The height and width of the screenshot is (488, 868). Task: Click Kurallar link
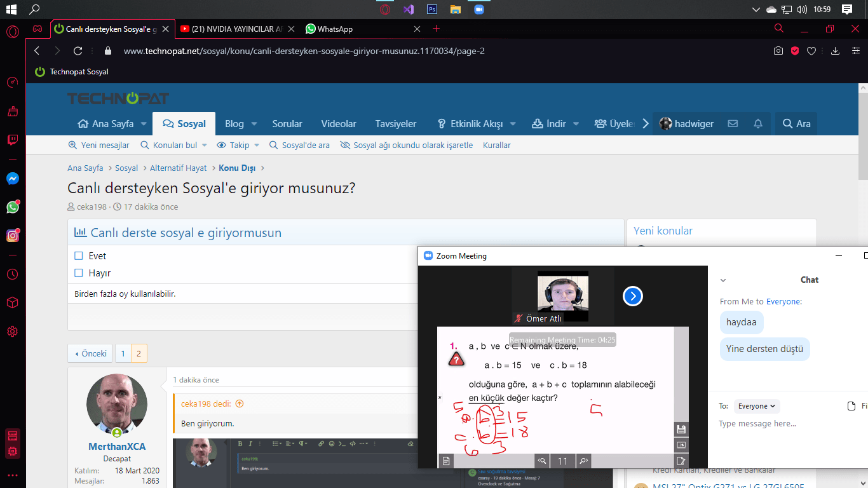[497, 146]
